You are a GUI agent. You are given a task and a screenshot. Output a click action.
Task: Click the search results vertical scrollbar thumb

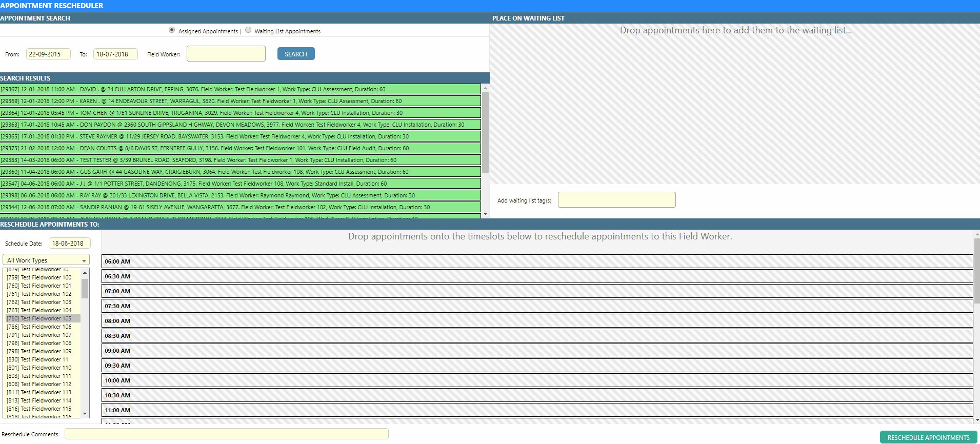(x=485, y=132)
